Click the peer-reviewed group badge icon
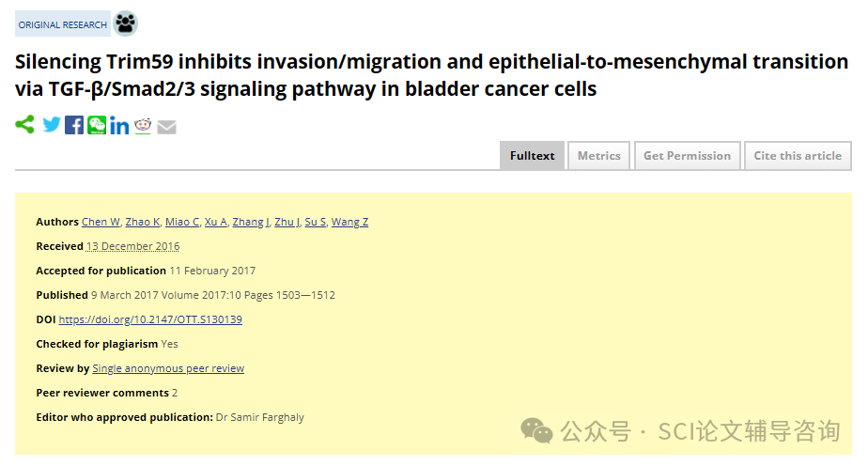 click(x=126, y=23)
